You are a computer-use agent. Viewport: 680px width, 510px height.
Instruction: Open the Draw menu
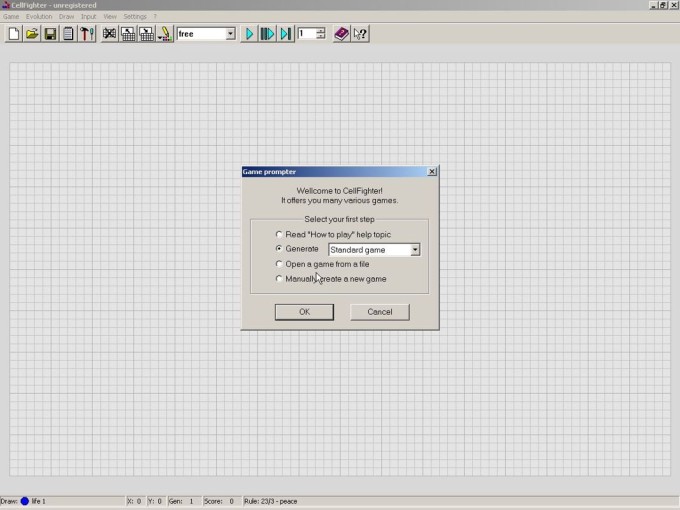66,16
